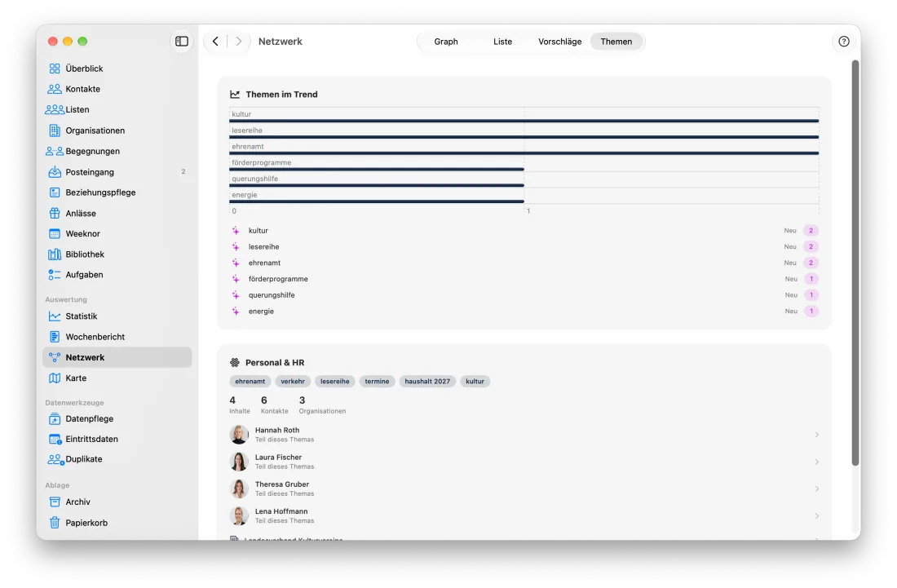Open the Statistik chart icon
This screenshot has height=588, width=897.
(55, 316)
